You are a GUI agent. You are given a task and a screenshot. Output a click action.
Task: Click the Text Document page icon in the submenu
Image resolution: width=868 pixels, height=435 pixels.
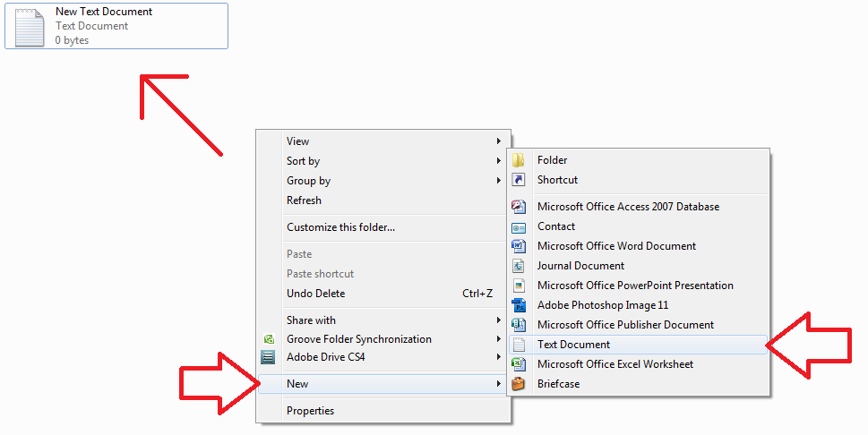point(518,345)
